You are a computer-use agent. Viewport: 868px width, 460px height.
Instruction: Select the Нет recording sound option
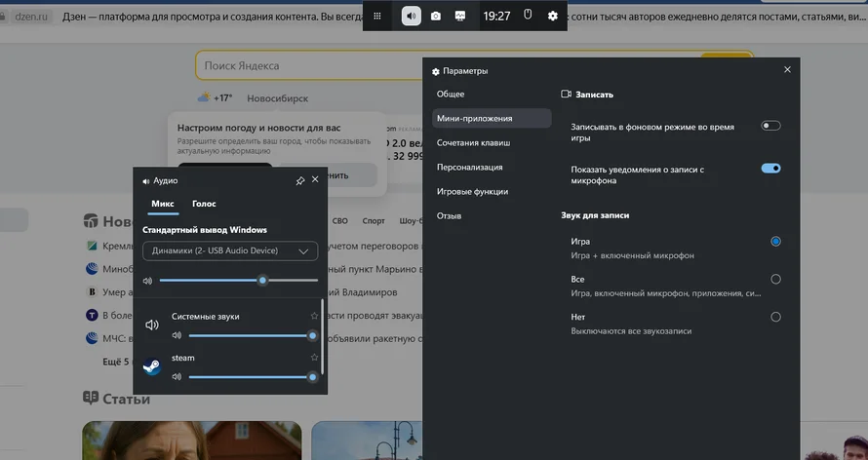(775, 317)
